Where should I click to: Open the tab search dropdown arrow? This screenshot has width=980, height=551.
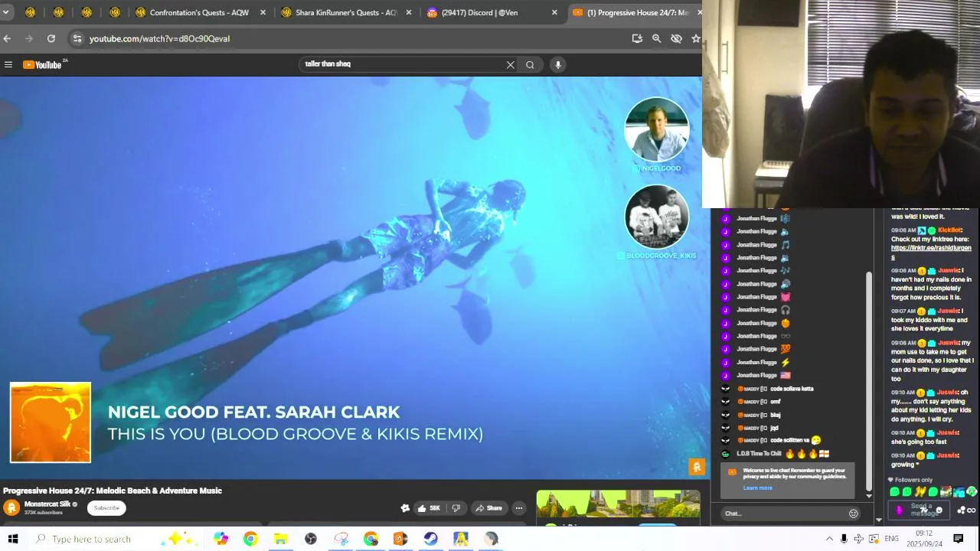click(5, 12)
